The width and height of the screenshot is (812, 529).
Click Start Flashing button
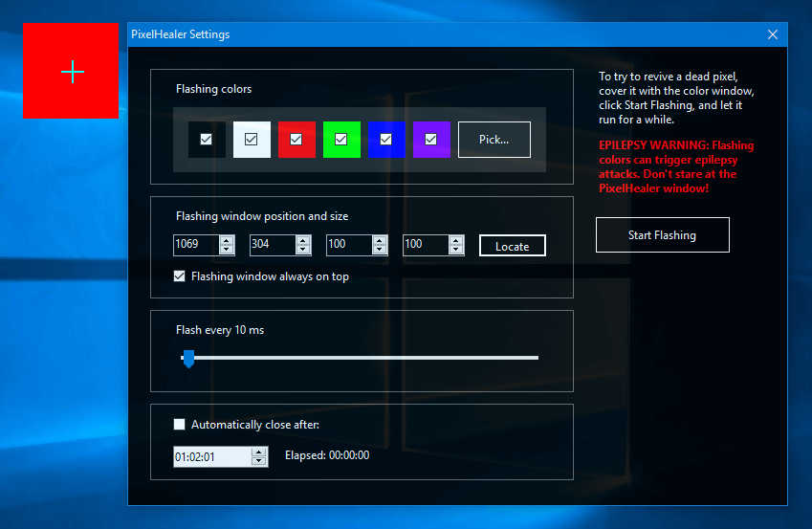pos(663,234)
